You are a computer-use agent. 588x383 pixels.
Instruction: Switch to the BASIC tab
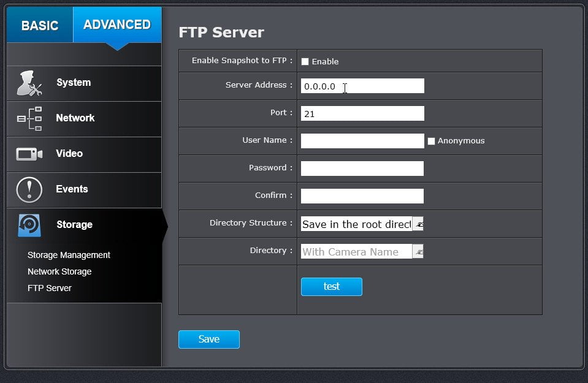click(40, 25)
